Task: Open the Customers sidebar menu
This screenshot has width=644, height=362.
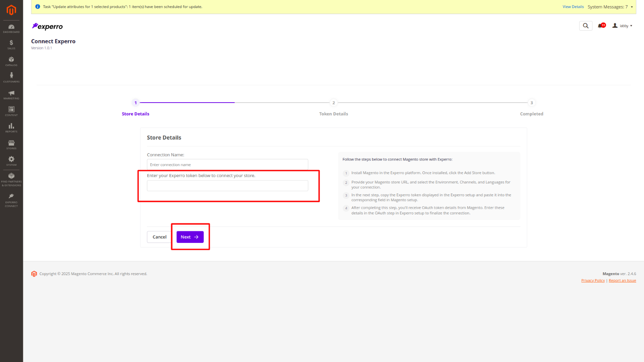Action: coord(11,78)
